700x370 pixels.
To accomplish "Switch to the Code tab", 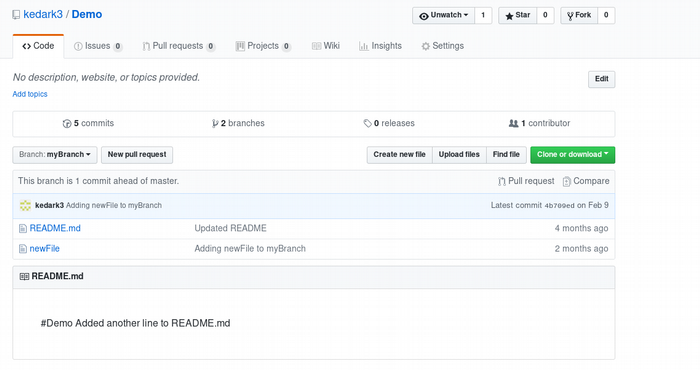I will pos(38,46).
